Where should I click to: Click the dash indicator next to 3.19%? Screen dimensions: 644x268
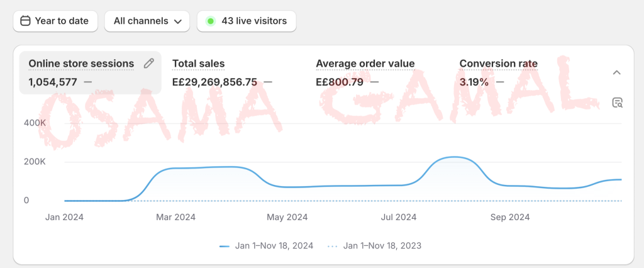tap(501, 82)
